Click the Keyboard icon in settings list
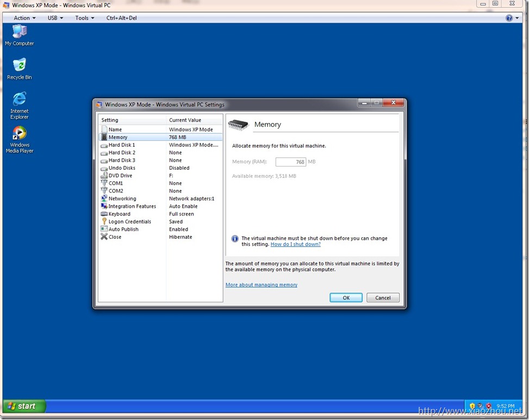529x420 pixels. click(x=104, y=214)
